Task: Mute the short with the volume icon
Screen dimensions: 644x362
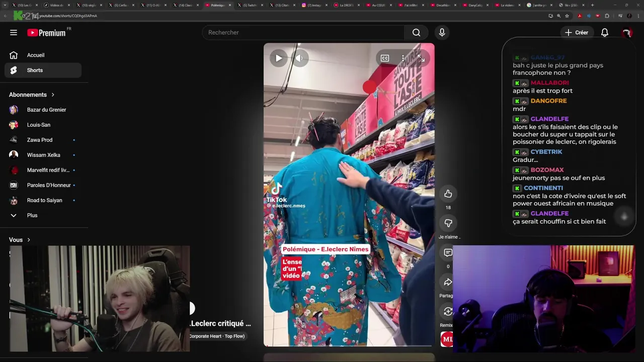Action: pos(299,58)
